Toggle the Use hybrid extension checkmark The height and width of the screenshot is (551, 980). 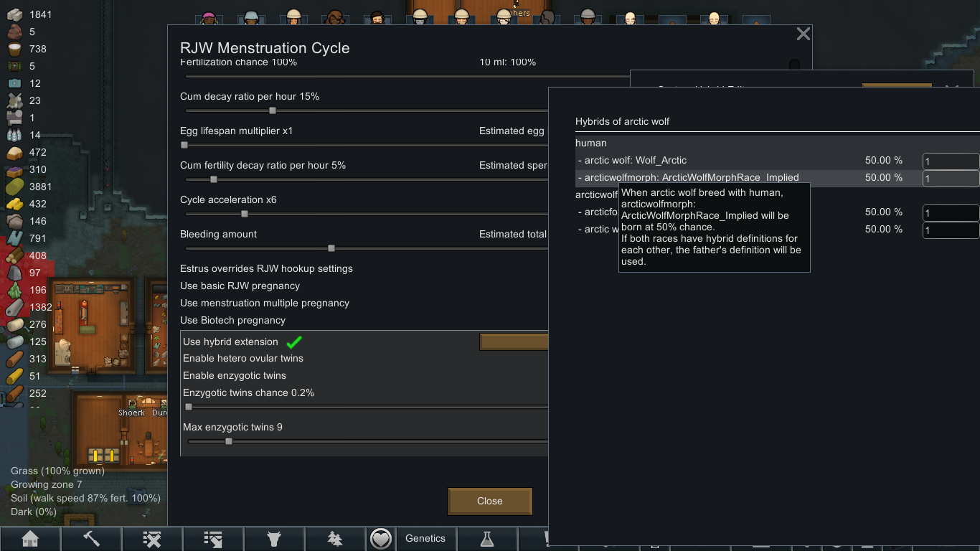293,342
